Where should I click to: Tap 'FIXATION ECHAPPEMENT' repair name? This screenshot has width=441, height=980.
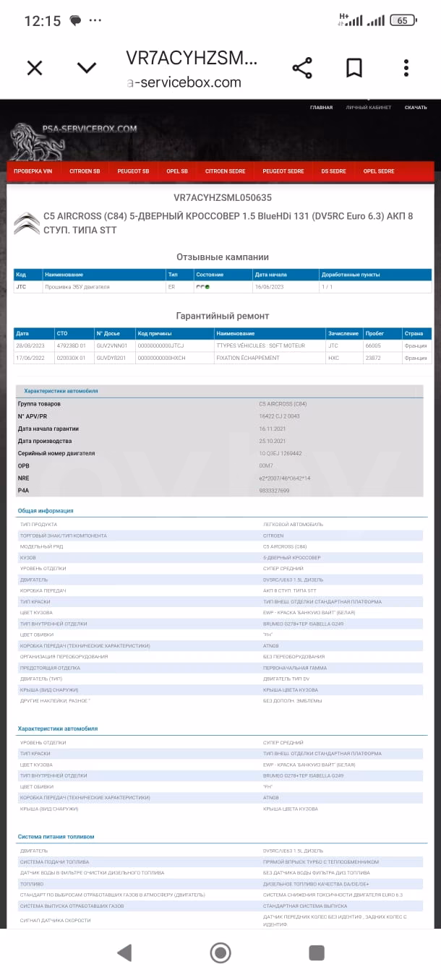pyautogui.click(x=248, y=358)
